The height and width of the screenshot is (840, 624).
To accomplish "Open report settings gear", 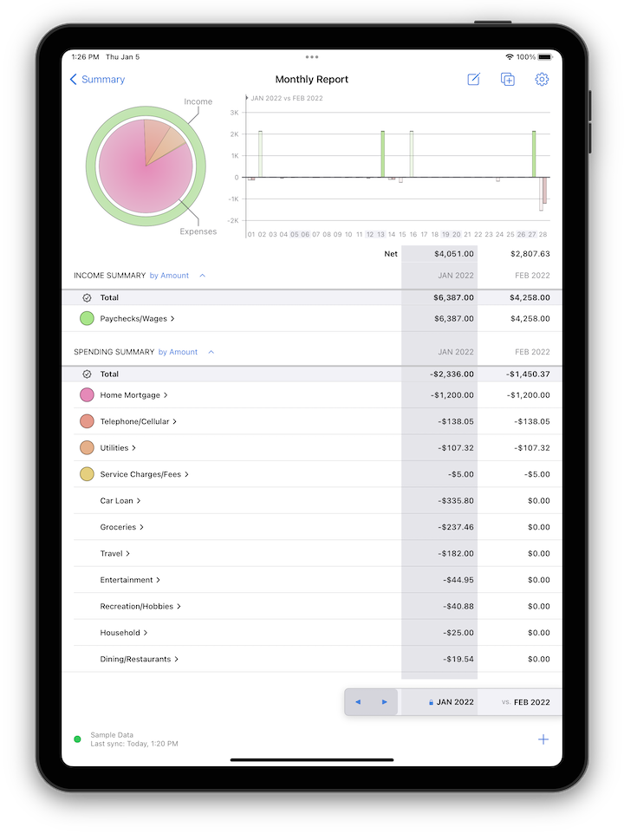I will click(x=542, y=79).
